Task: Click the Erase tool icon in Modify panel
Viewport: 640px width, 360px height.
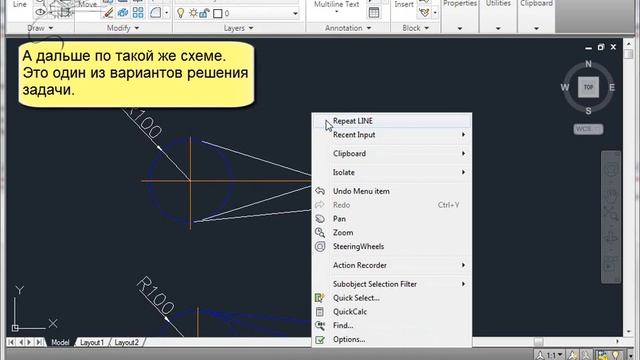Action: point(108,13)
